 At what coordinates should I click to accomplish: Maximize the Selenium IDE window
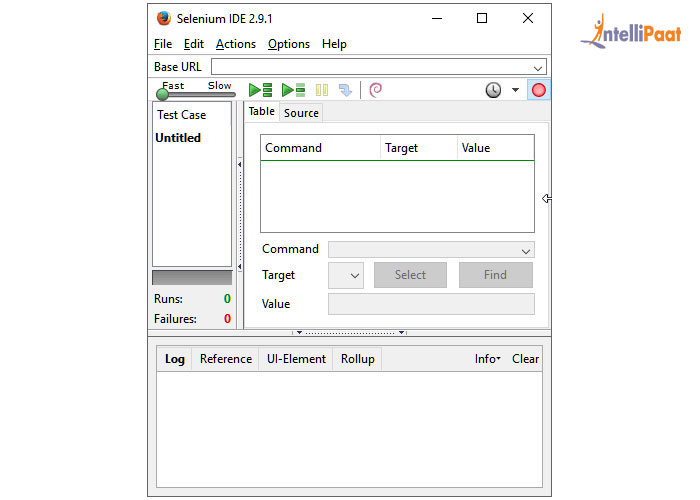pyautogui.click(x=482, y=18)
